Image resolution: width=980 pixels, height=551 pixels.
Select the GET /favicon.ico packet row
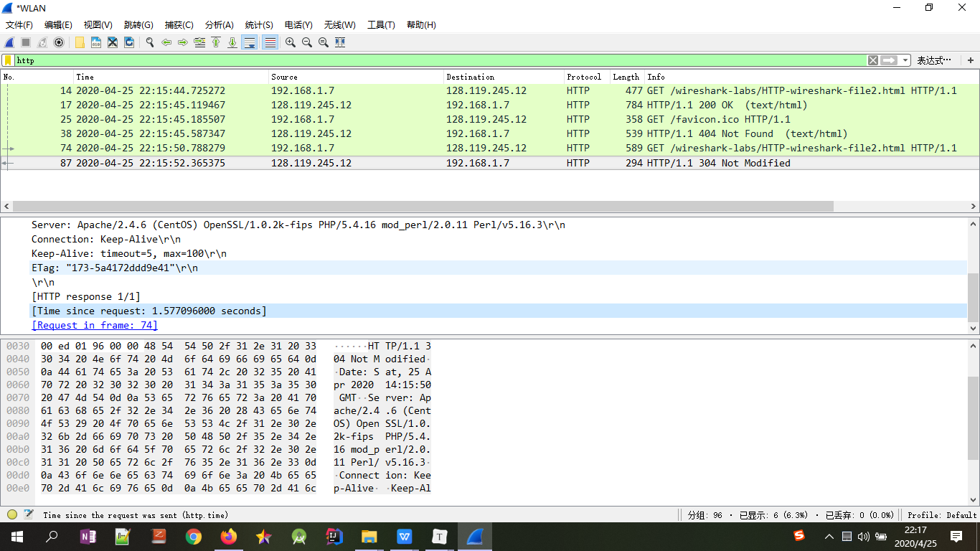[x=287, y=119]
